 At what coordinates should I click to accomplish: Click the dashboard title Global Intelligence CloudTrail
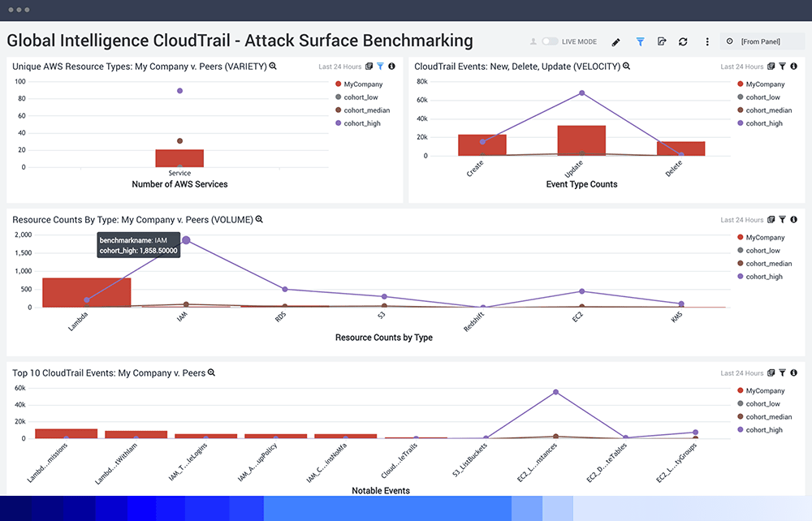coord(240,41)
